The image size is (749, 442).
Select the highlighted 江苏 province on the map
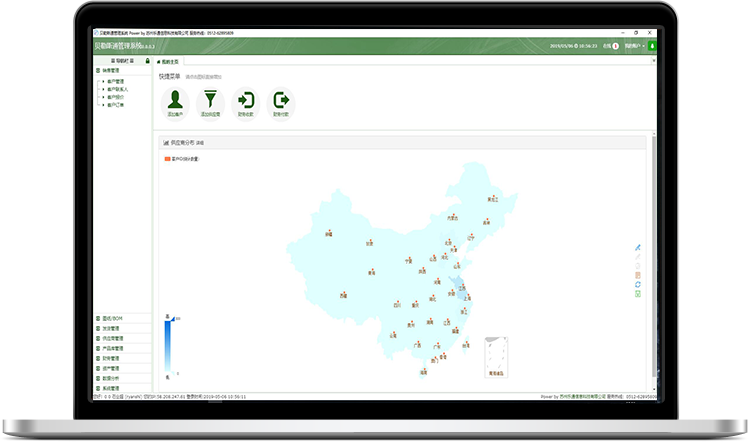tap(461, 288)
